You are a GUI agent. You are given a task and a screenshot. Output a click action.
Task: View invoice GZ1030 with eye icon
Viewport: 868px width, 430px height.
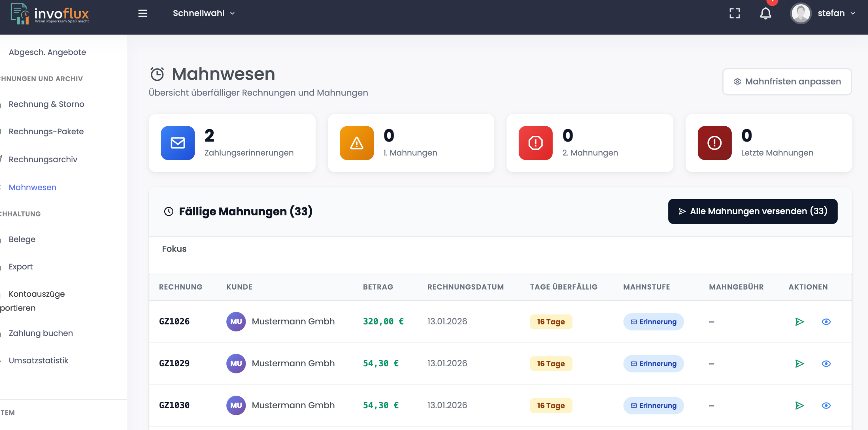[x=826, y=405]
